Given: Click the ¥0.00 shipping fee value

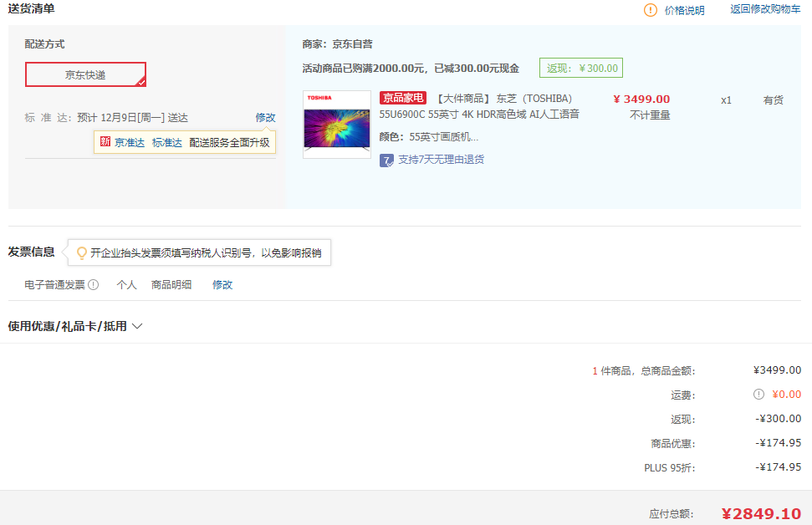Looking at the screenshot, I should [x=786, y=395].
